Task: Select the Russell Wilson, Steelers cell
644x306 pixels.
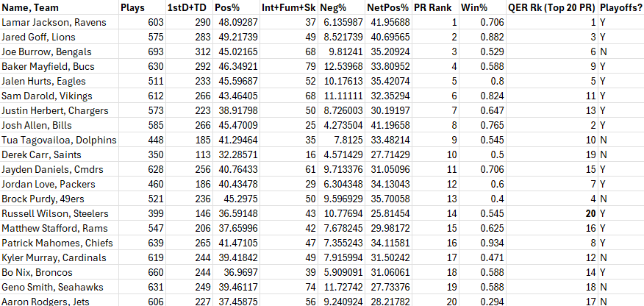Action: tap(60, 213)
